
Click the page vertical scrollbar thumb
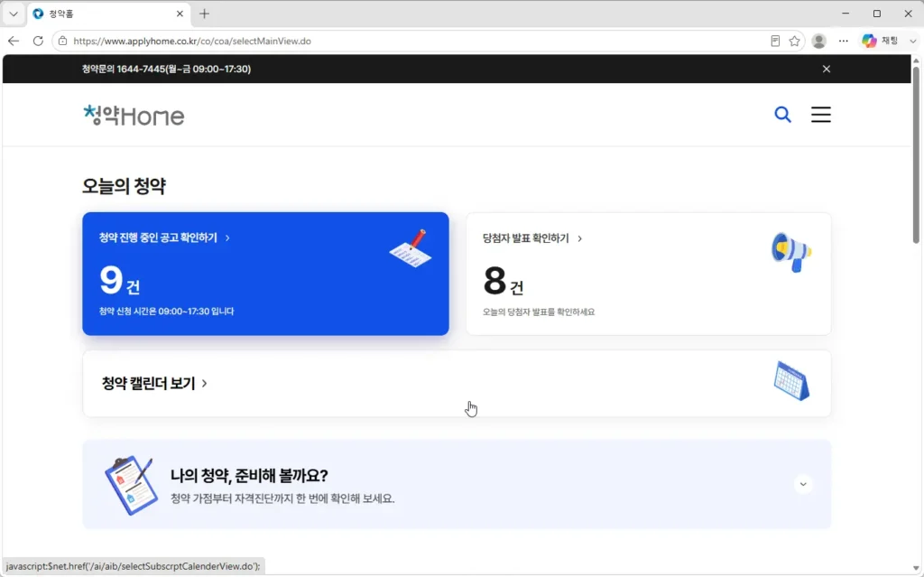tap(916, 154)
